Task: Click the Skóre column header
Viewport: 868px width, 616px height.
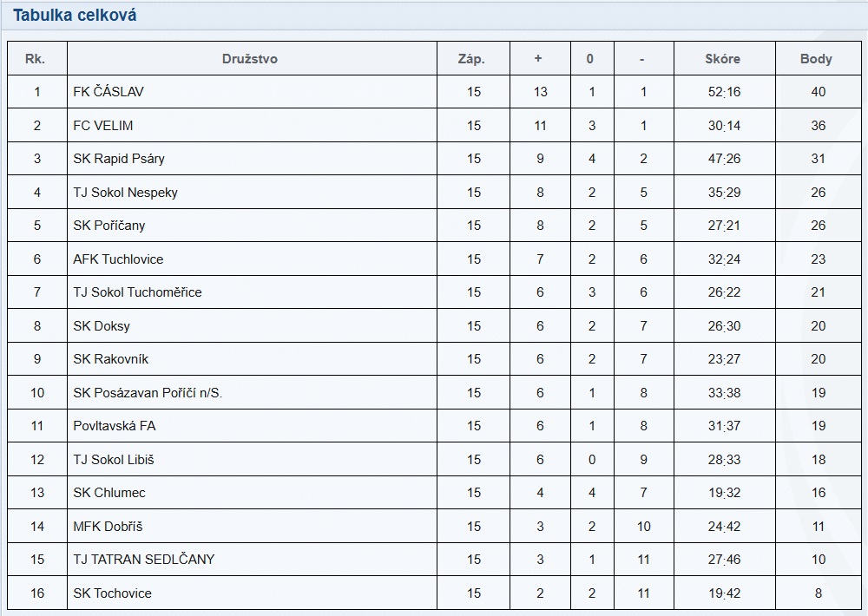Action: 723,59
